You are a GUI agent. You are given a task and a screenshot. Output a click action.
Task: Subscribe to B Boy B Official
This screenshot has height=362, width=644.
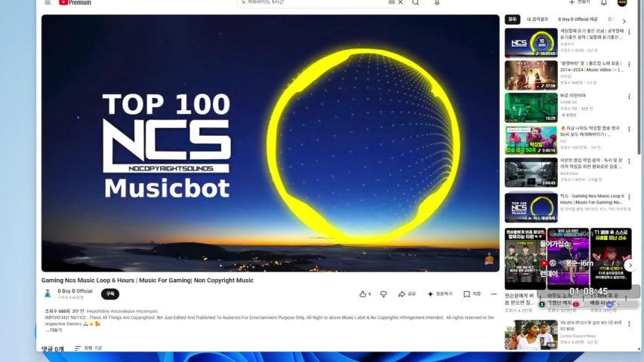[x=110, y=294]
